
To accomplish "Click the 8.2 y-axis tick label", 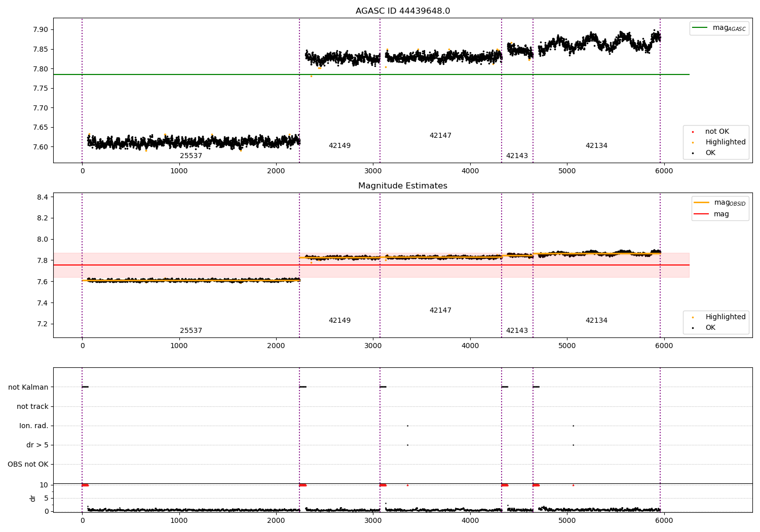I will point(43,218).
